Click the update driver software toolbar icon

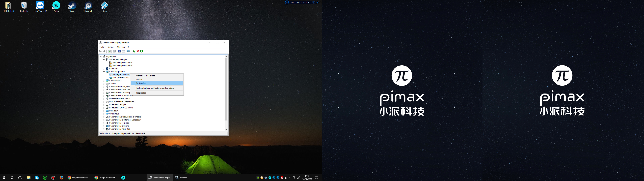[x=134, y=51]
